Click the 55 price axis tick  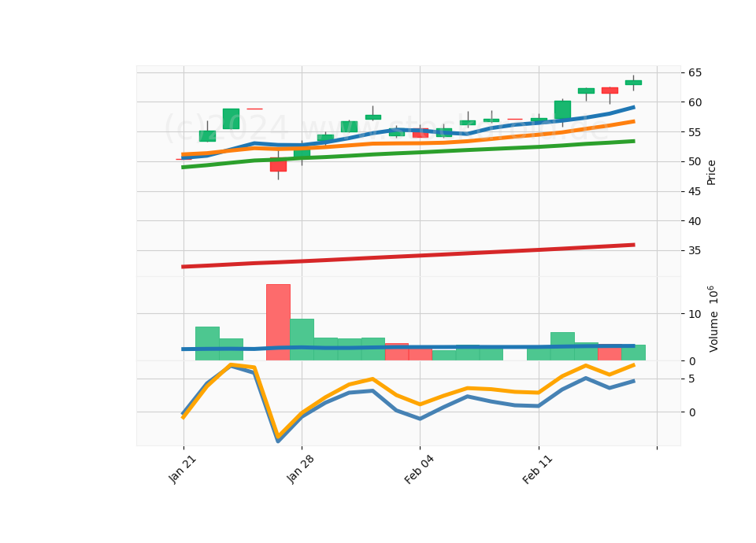(x=695, y=132)
